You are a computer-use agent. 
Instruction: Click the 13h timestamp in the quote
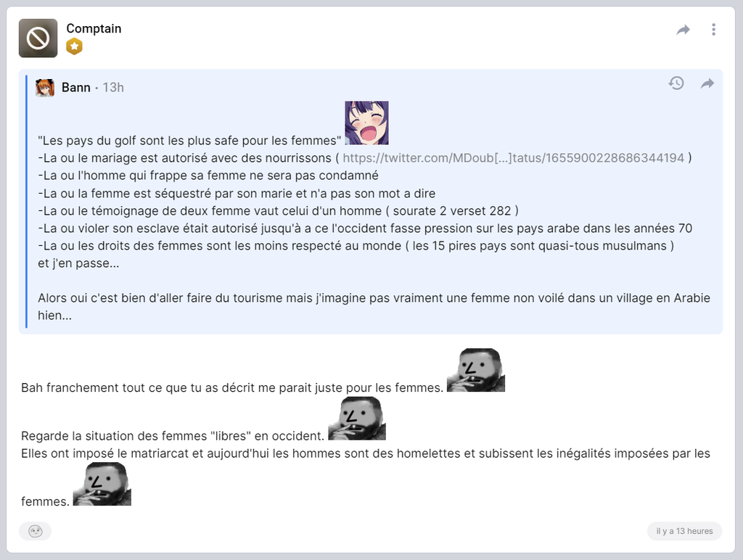pos(113,88)
